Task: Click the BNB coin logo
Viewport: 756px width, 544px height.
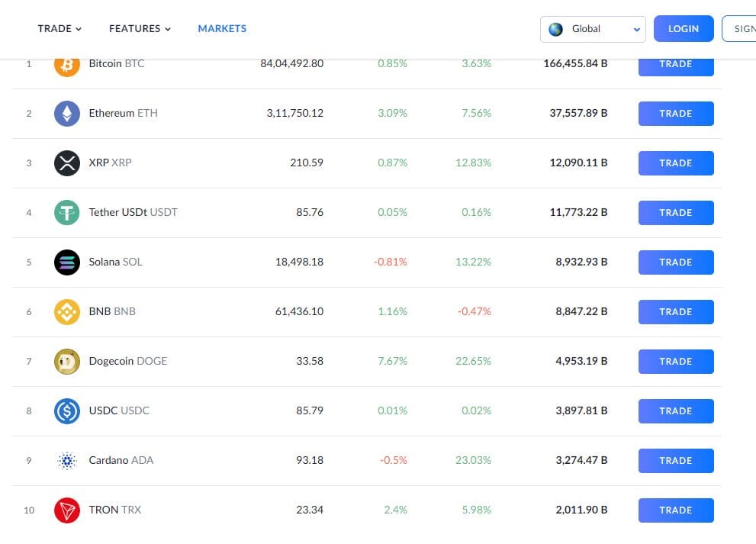Action: point(67,312)
